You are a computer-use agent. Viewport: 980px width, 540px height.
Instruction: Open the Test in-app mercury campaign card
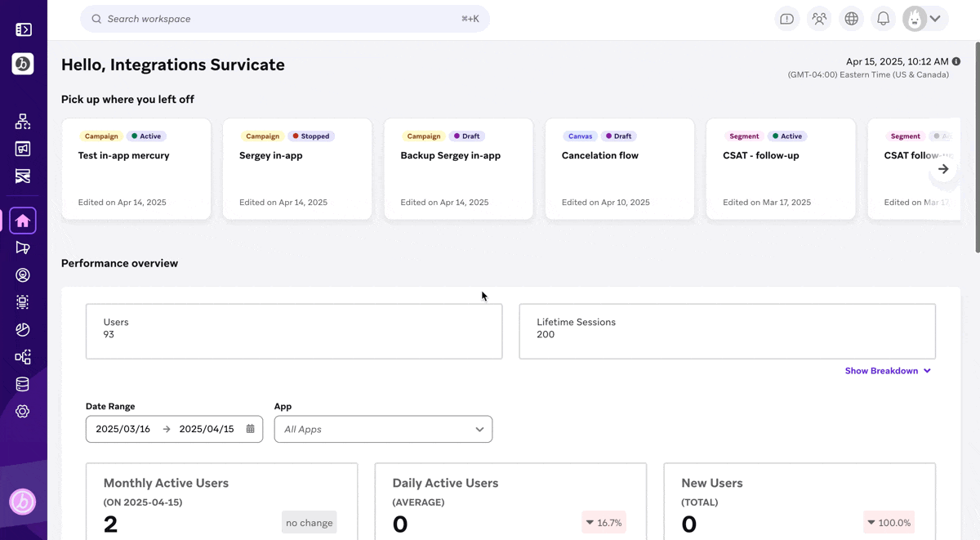[x=136, y=168]
